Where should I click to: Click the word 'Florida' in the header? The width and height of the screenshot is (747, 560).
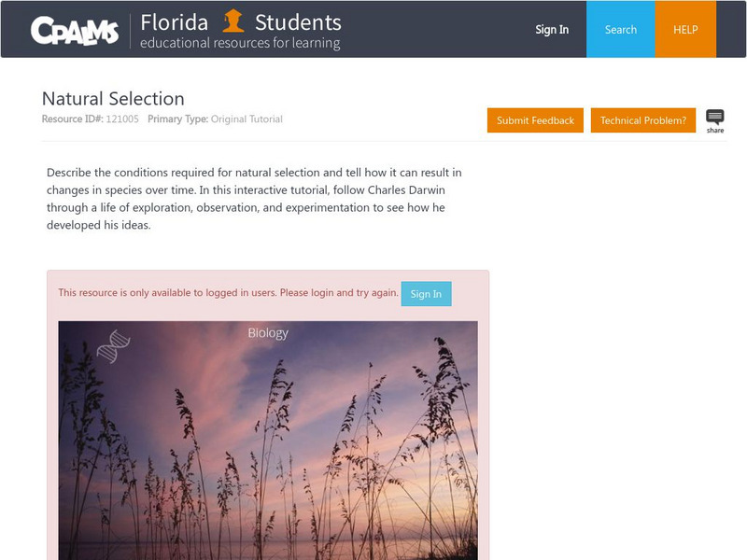click(x=173, y=21)
